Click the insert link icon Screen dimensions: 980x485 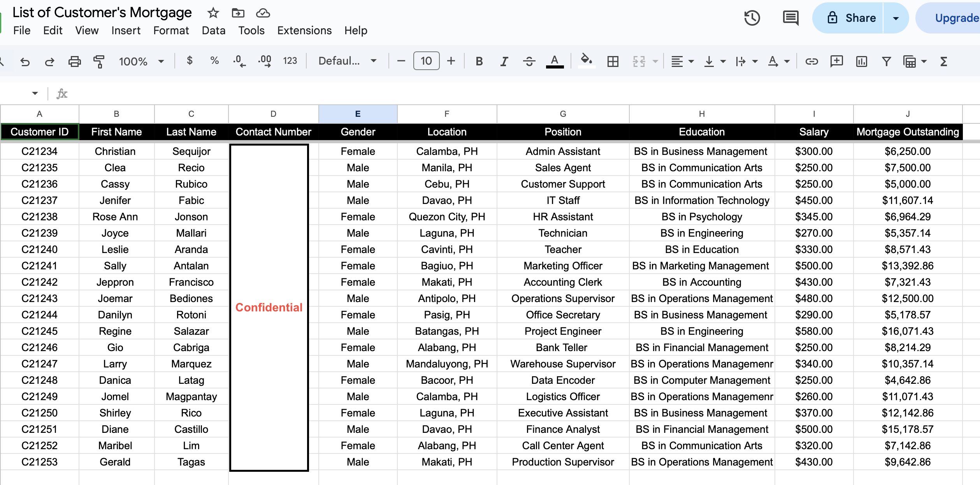[811, 62]
